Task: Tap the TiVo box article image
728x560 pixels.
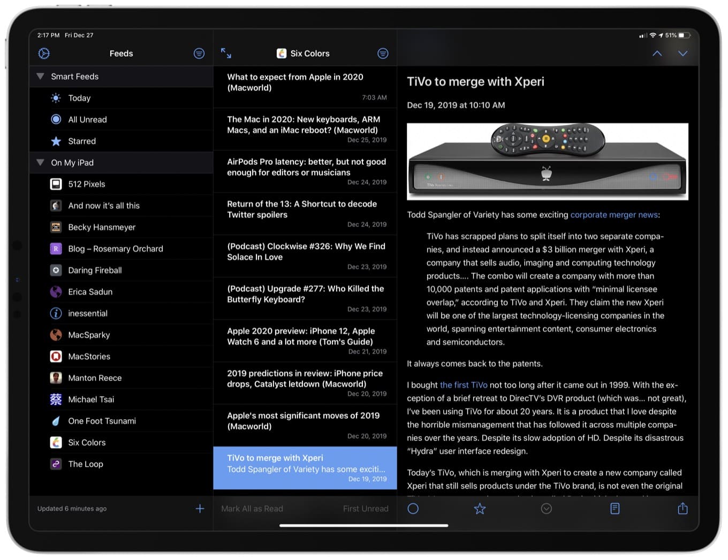Action: point(548,161)
